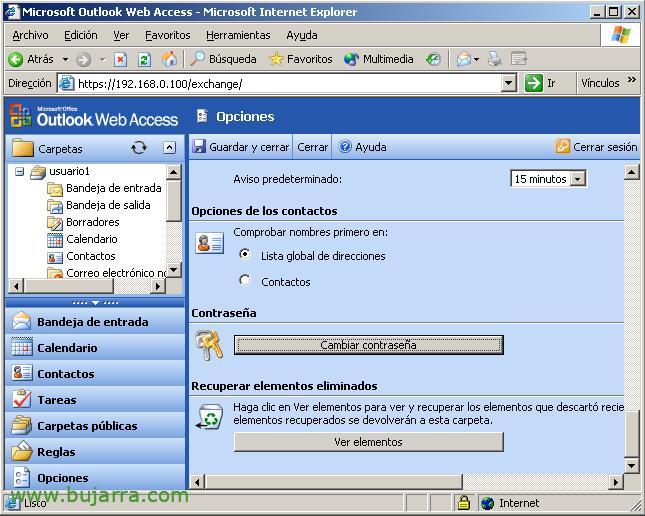
Task: Open the Herramientas menu
Action: pos(238,35)
